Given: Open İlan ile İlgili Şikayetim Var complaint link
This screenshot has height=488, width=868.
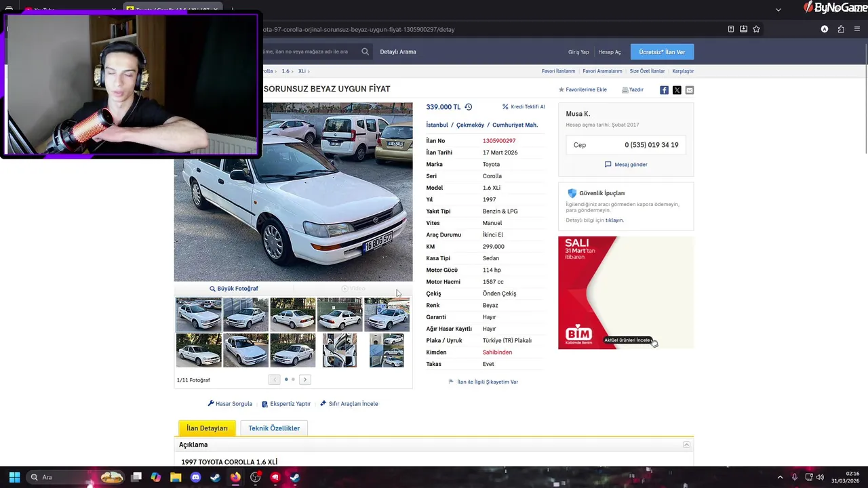Looking at the screenshot, I should [484, 382].
